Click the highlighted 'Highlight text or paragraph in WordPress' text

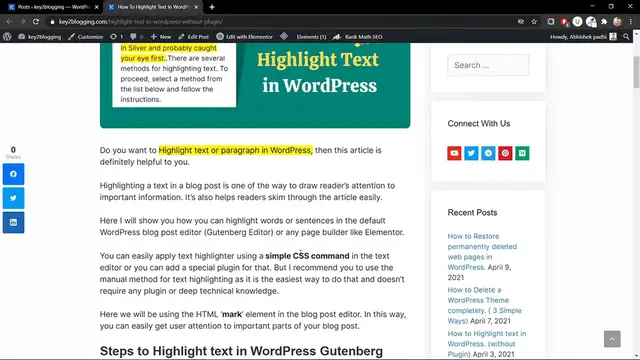tap(236, 150)
